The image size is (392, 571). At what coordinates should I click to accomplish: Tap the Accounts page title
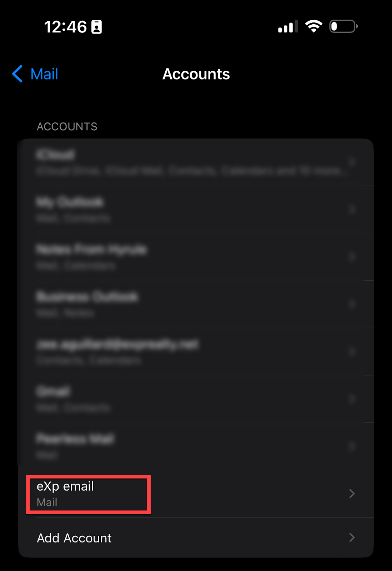(196, 74)
